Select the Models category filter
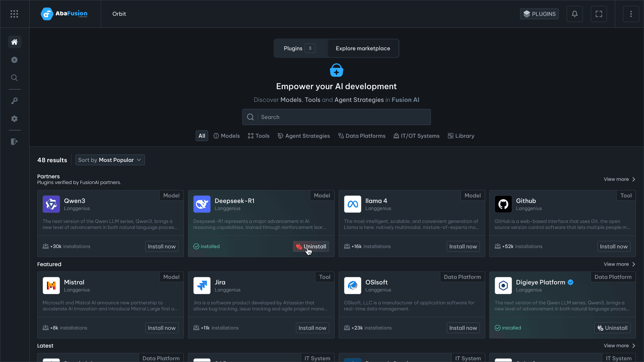 [x=227, y=136]
